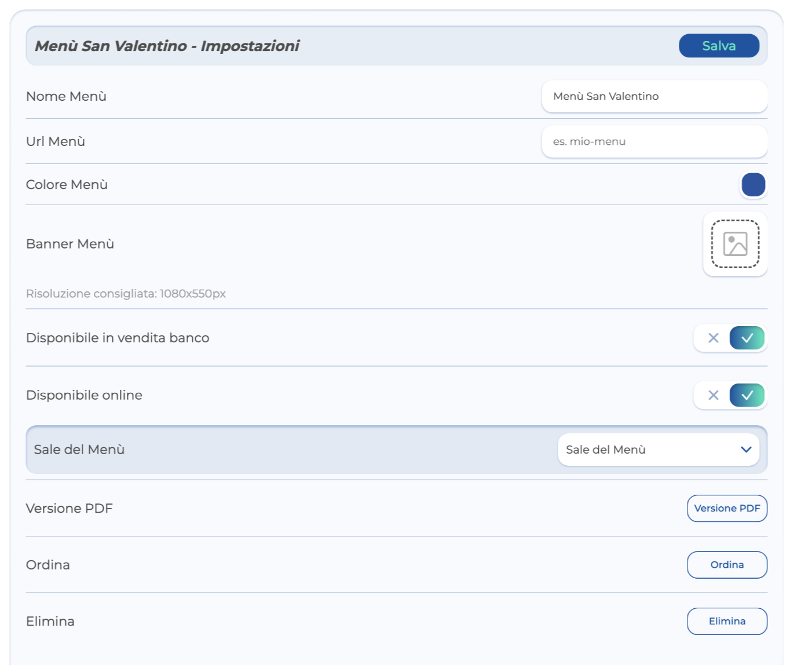Click the Banner Menù label
This screenshot has width=790, height=672.
pyautogui.click(x=70, y=244)
